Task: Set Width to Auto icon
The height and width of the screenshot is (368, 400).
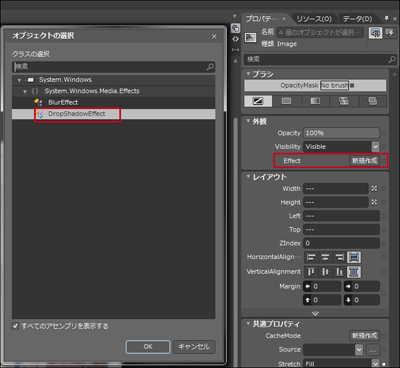Action: [374, 189]
